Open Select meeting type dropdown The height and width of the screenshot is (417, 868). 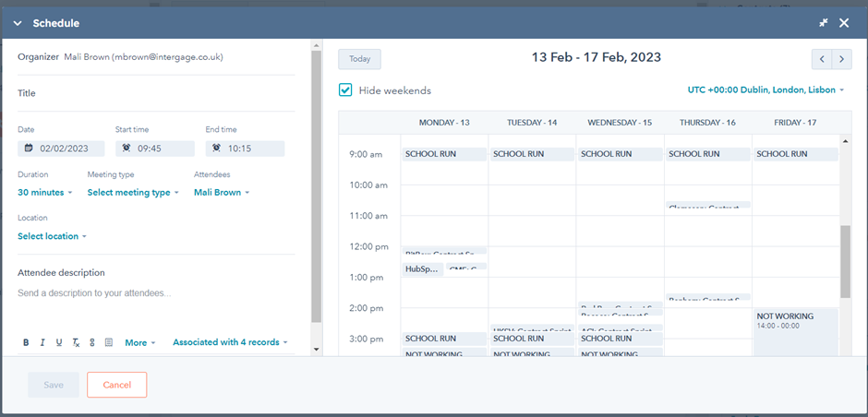[133, 193]
